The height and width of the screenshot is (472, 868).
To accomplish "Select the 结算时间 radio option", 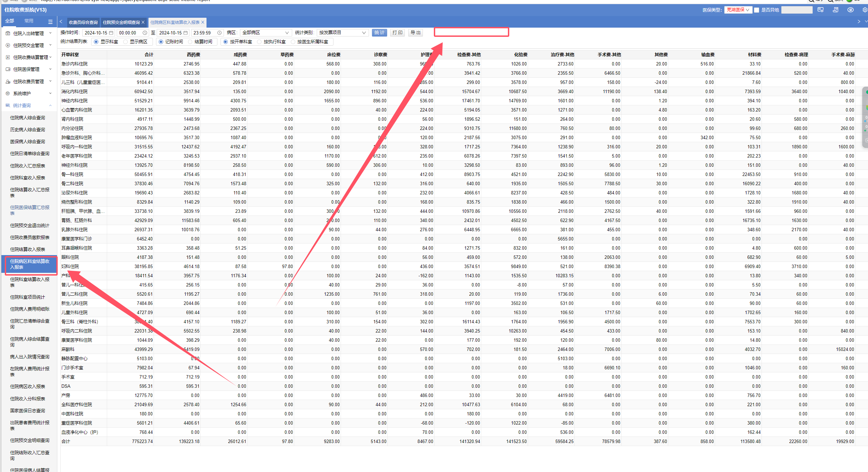I will (190, 42).
